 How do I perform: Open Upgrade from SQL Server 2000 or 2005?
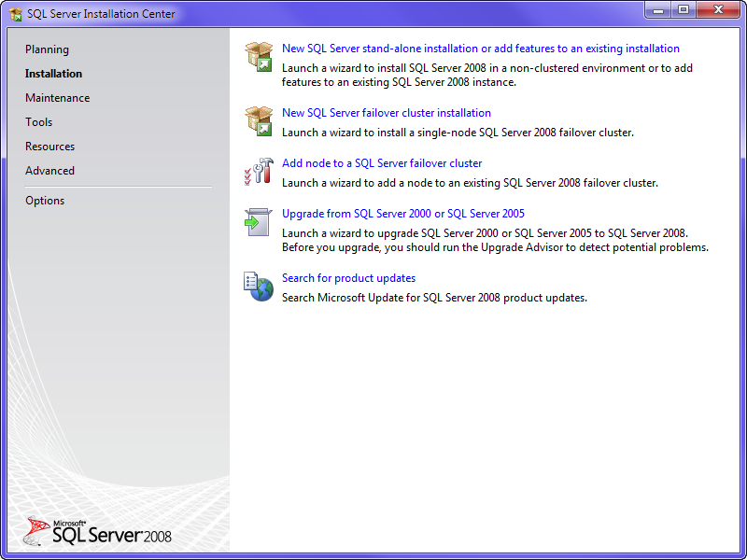pos(403,213)
